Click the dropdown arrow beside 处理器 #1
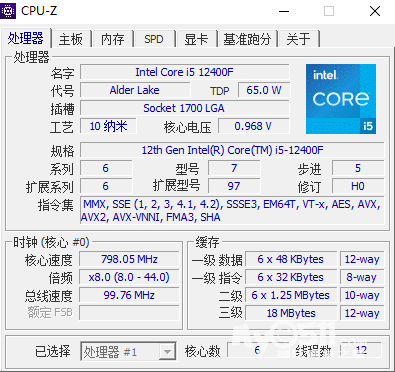This screenshot has height=372, width=395. (167, 352)
